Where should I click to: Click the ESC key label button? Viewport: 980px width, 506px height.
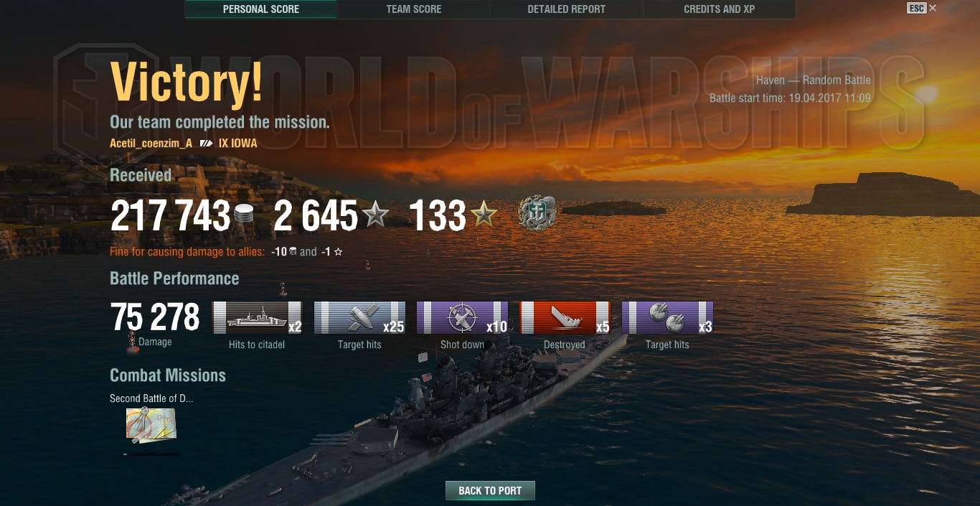tap(916, 9)
